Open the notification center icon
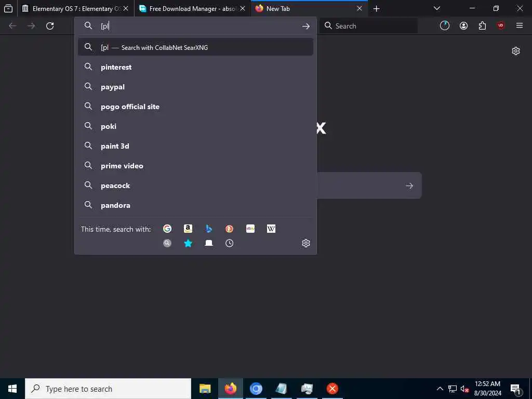The width and height of the screenshot is (532, 399). click(x=515, y=389)
